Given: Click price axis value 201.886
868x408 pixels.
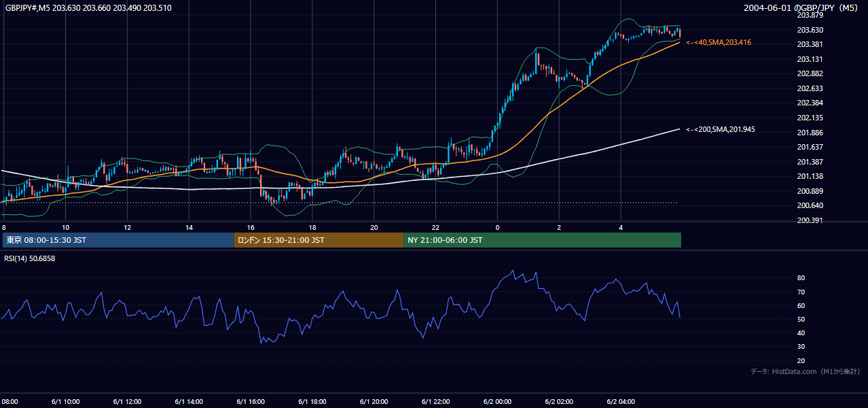Looking at the screenshot, I should click(x=810, y=133).
